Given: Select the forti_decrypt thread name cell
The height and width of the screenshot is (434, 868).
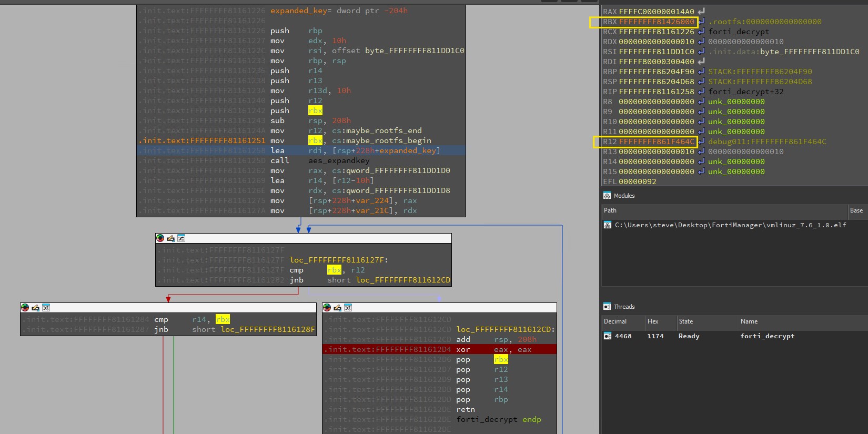Looking at the screenshot, I should pyautogui.click(x=768, y=336).
